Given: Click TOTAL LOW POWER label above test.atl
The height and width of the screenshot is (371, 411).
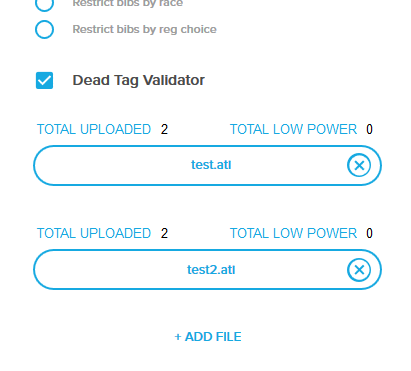Looking at the screenshot, I should pyautogui.click(x=293, y=129).
